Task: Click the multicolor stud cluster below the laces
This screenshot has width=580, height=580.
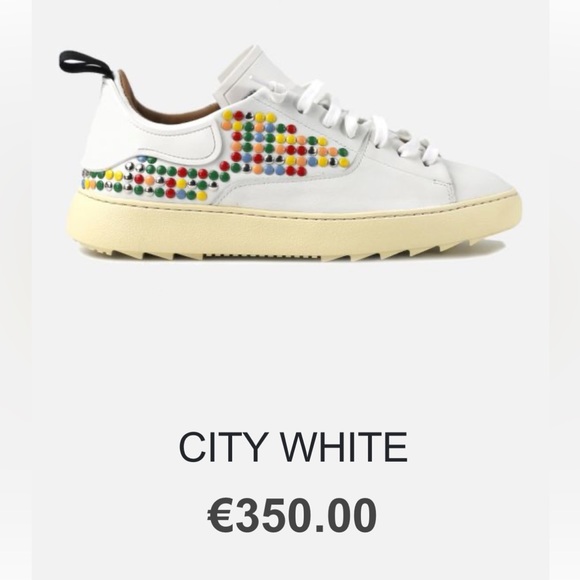Action: 283,144
